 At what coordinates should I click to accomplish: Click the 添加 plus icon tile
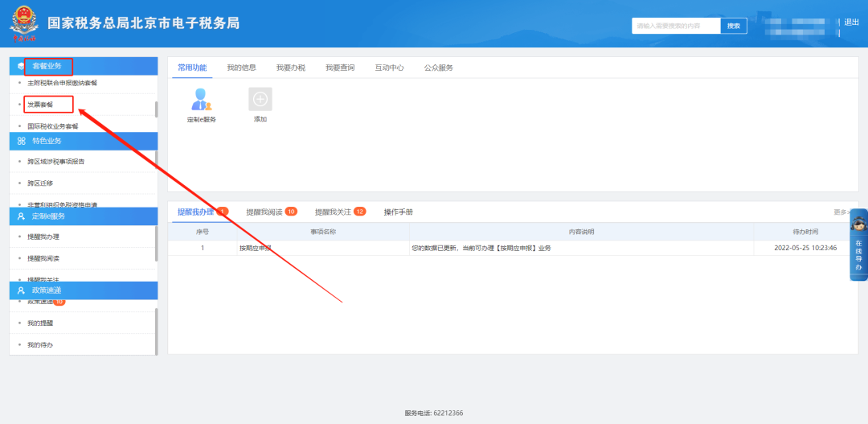click(260, 99)
